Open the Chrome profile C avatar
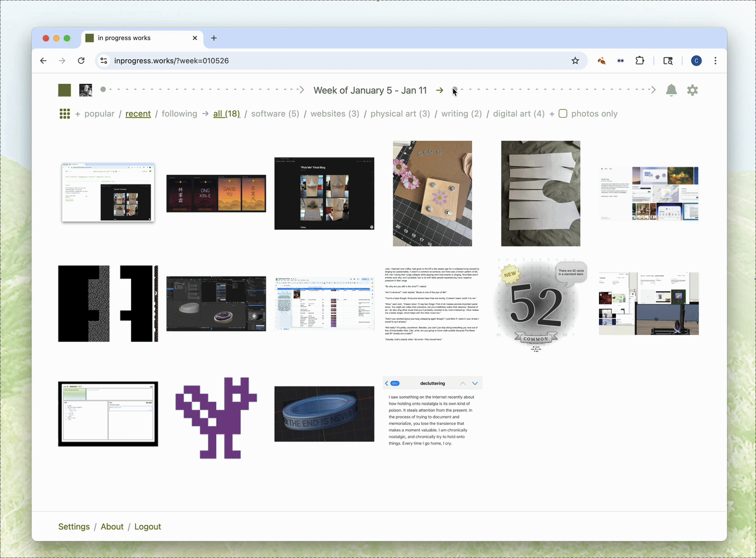 click(x=696, y=61)
